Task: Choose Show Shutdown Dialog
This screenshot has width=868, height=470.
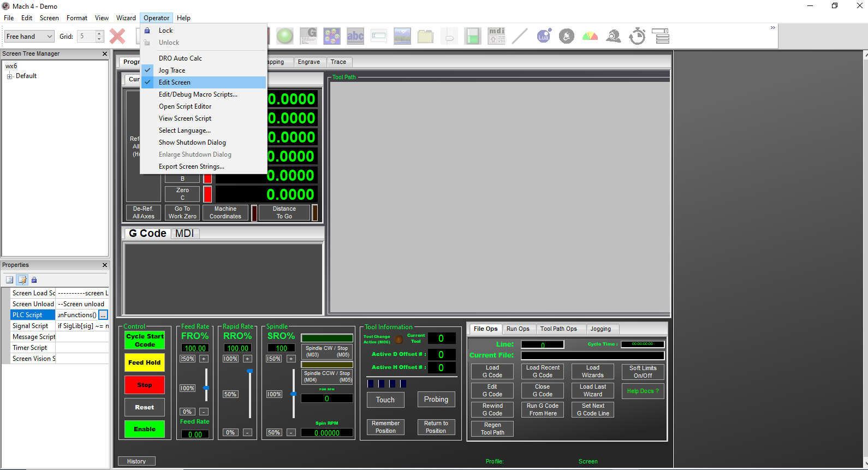Action: coord(204,142)
